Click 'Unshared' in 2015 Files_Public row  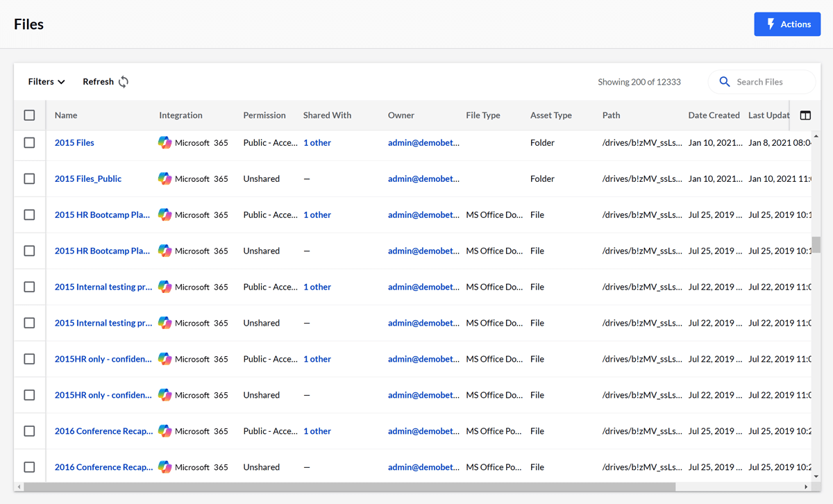click(x=262, y=178)
